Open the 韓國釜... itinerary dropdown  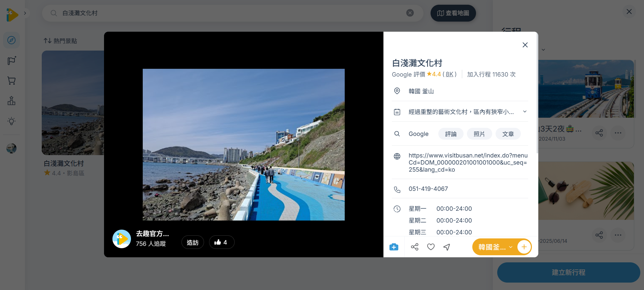[495, 247]
